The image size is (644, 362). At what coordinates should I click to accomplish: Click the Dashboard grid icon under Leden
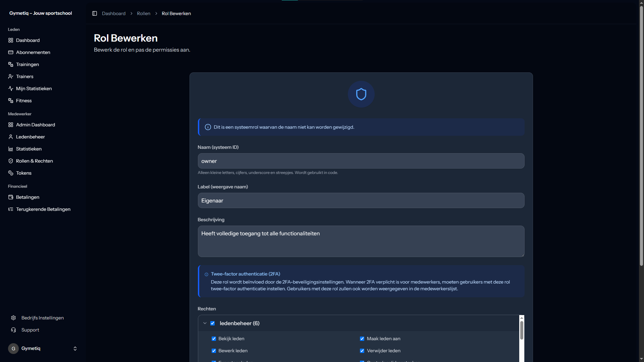point(11,40)
